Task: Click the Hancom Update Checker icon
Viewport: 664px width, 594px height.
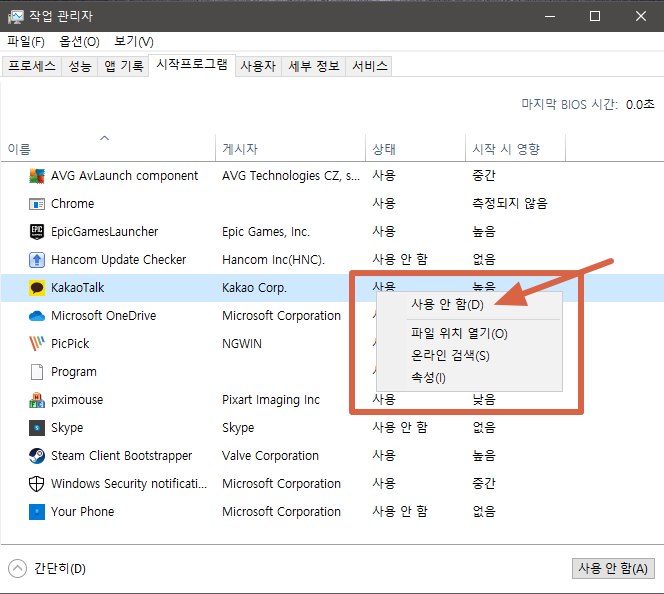Action: click(37, 260)
